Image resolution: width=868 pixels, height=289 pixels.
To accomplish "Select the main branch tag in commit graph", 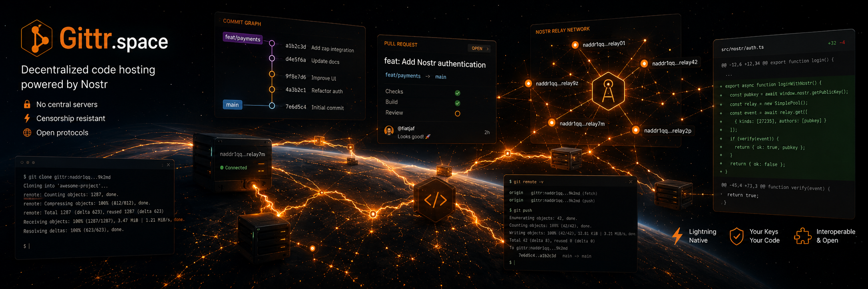I will [232, 105].
